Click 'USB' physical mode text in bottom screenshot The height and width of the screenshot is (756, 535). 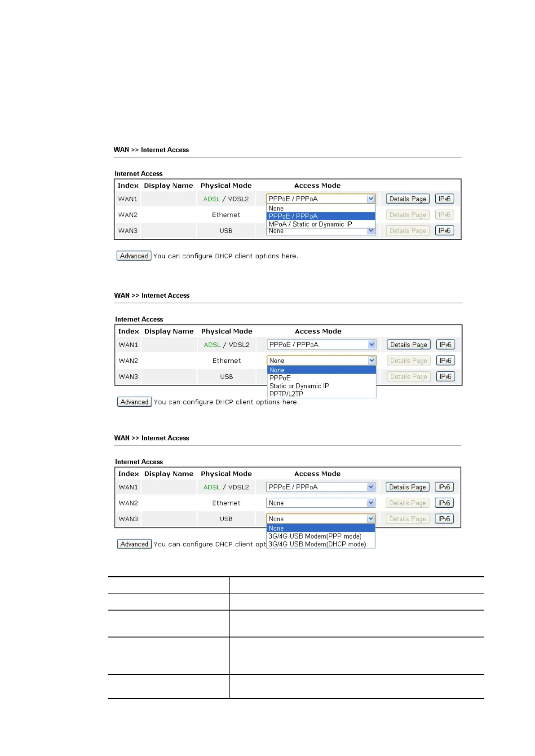226,519
